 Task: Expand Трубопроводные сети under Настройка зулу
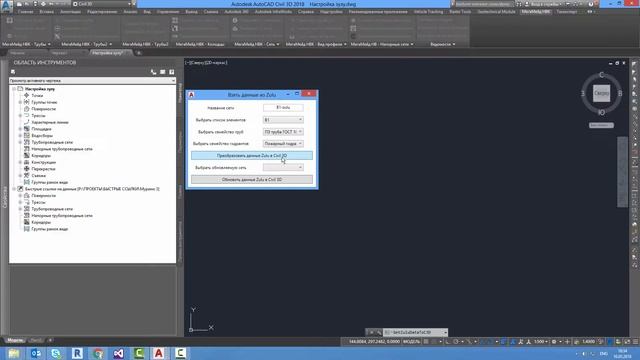(20, 142)
